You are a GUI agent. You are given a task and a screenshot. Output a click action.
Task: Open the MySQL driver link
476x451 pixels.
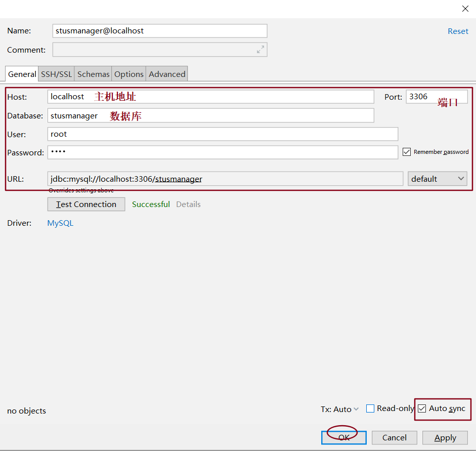tap(60, 223)
